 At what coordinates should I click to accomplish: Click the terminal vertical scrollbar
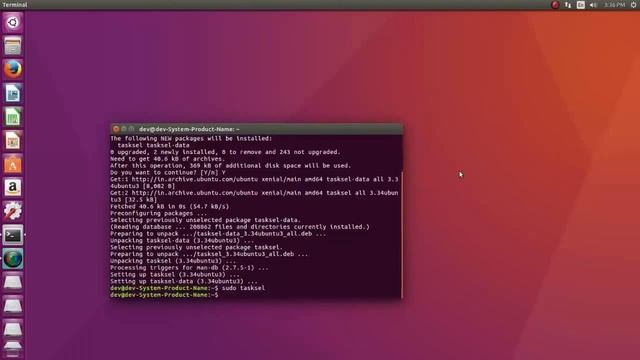(x=402, y=235)
